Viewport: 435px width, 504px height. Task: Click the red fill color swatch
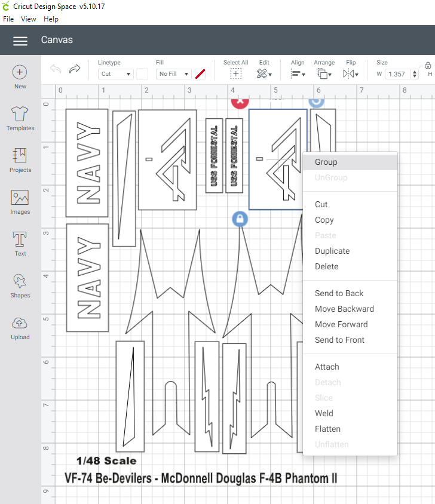[200, 74]
